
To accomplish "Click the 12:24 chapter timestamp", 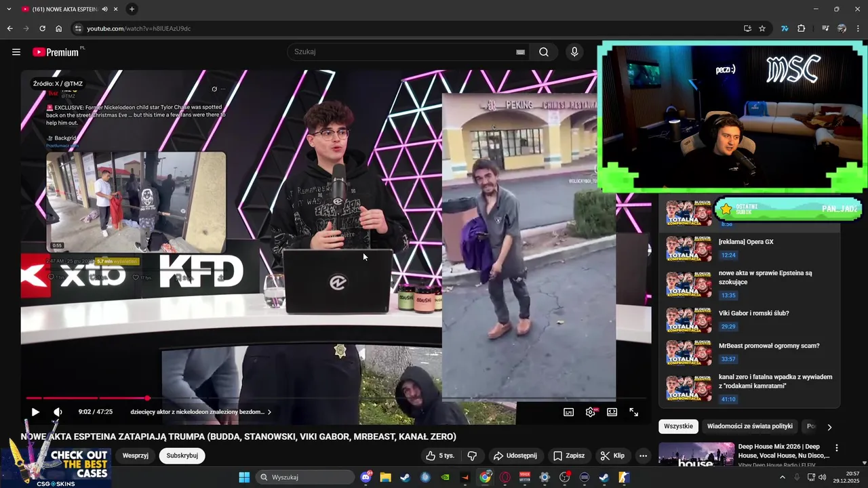I will 728,256.
